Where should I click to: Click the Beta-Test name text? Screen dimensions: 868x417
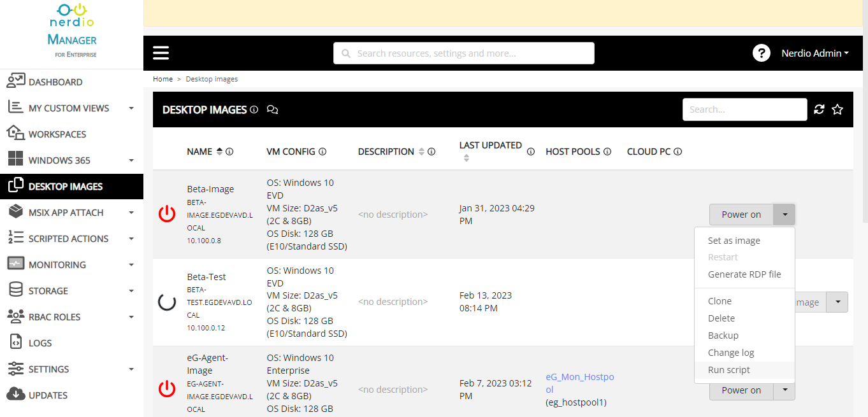tap(206, 277)
